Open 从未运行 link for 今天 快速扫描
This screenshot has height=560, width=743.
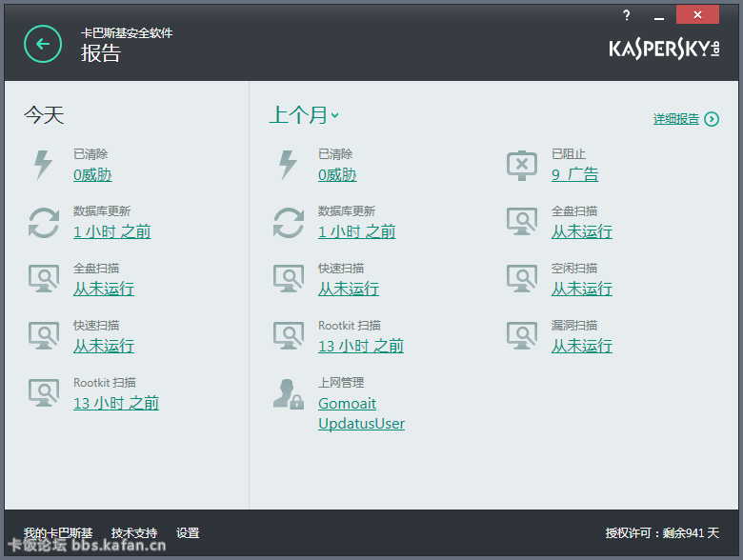(104, 346)
